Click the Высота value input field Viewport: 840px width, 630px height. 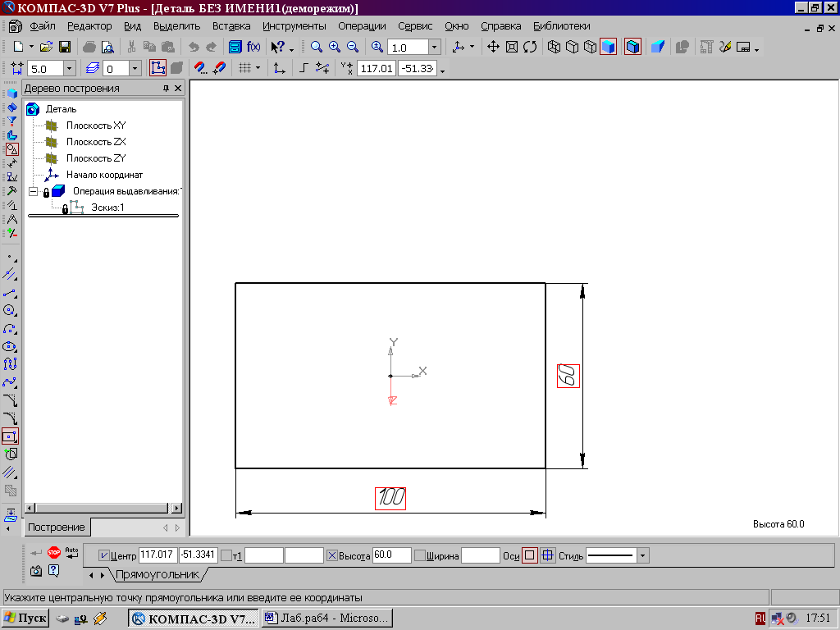[391, 555]
